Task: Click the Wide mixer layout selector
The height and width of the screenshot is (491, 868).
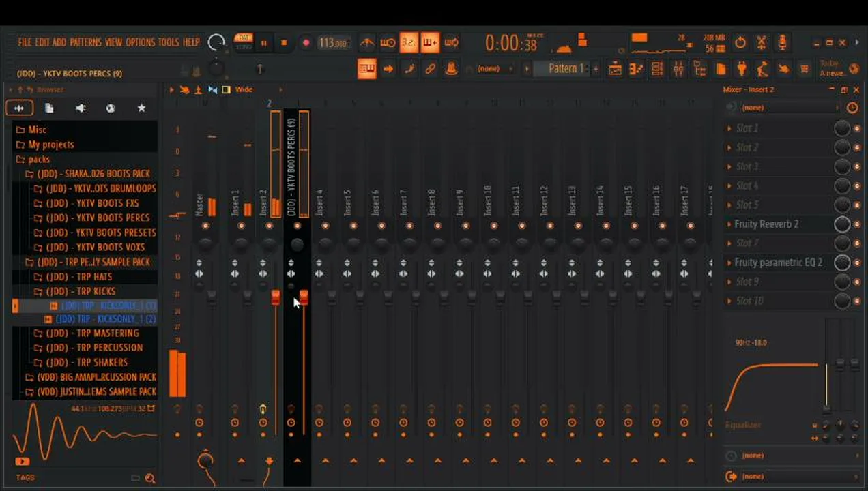Action: [244, 89]
